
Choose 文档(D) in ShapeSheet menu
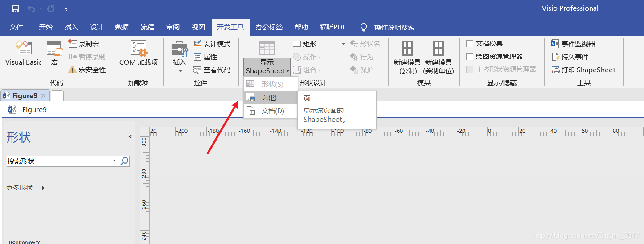pos(271,111)
